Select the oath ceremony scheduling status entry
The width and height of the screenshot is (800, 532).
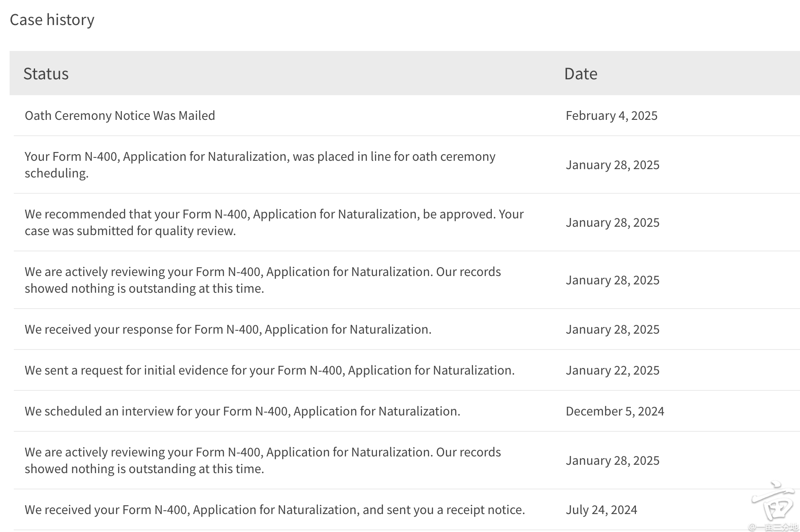[260, 165]
